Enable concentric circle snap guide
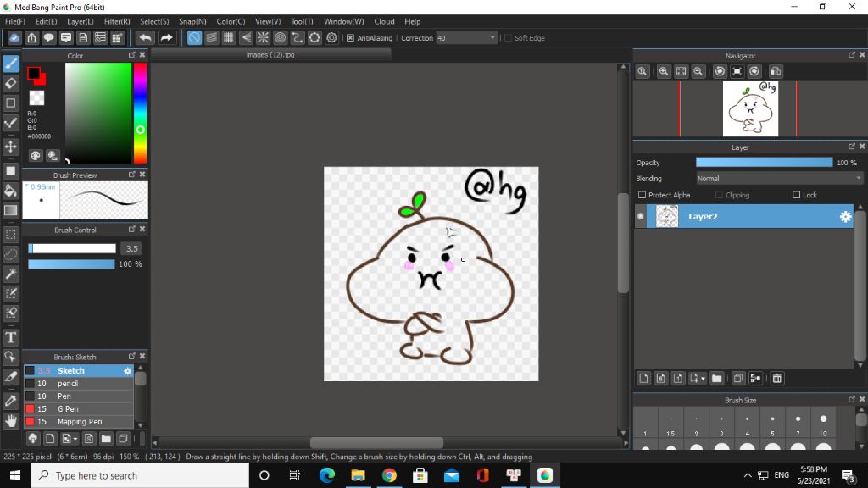 click(x=280, y=37)
